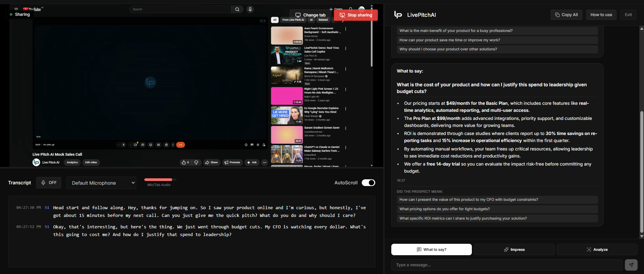Select 'Why should I choose your product' suggestion
644x274 pixels.
pos(497,49)
